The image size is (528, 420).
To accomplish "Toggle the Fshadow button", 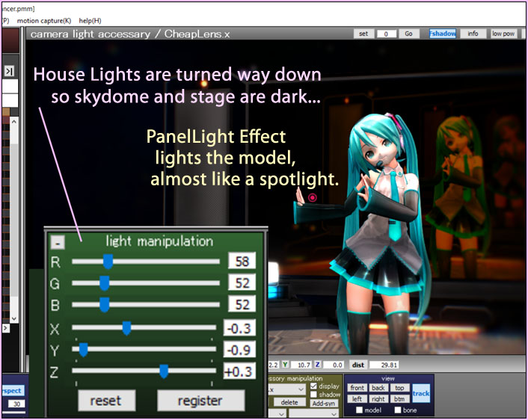I will click(443, 34).
